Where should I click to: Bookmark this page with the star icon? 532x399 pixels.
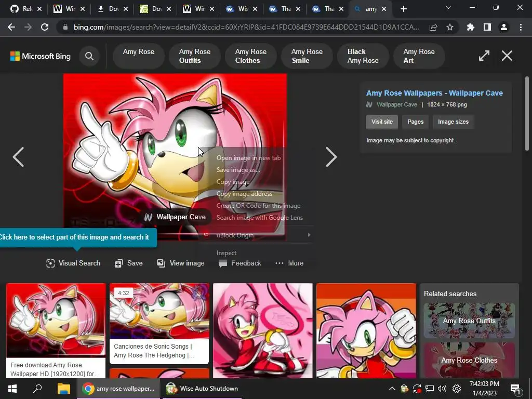450,27
